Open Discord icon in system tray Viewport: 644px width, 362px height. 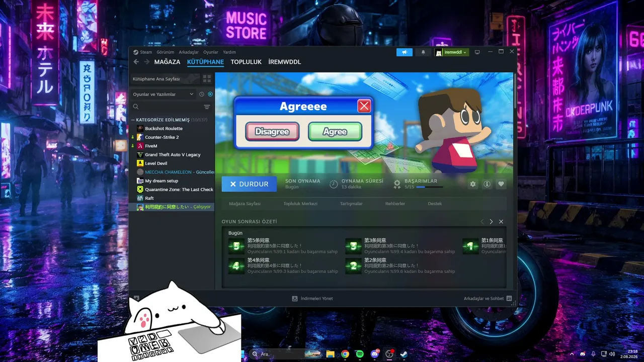583,354
